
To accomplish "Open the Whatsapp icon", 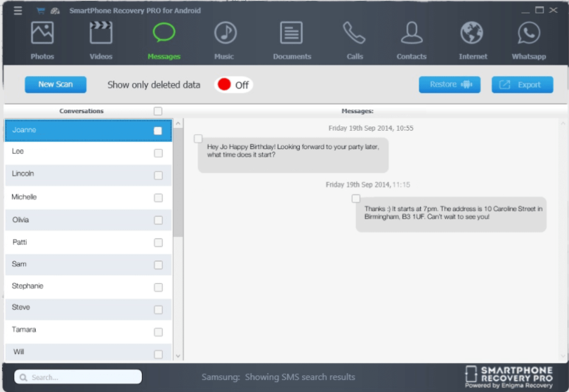I will [529, 32].
